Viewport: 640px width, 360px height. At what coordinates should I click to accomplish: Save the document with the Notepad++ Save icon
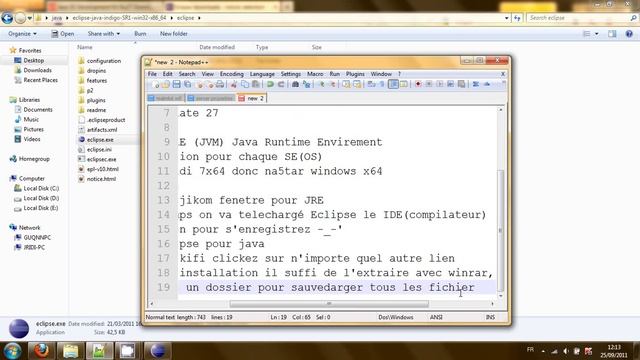177,84
